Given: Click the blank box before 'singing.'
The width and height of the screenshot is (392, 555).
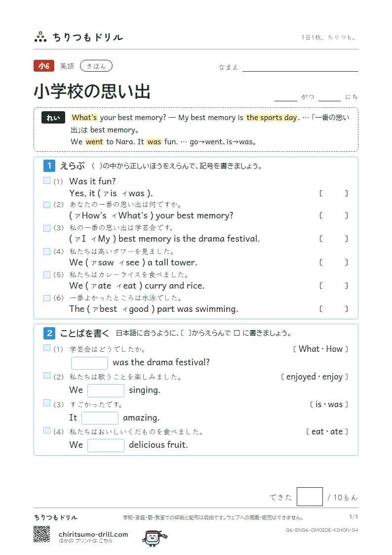Looking at the screenshot, I should [106, 390].
